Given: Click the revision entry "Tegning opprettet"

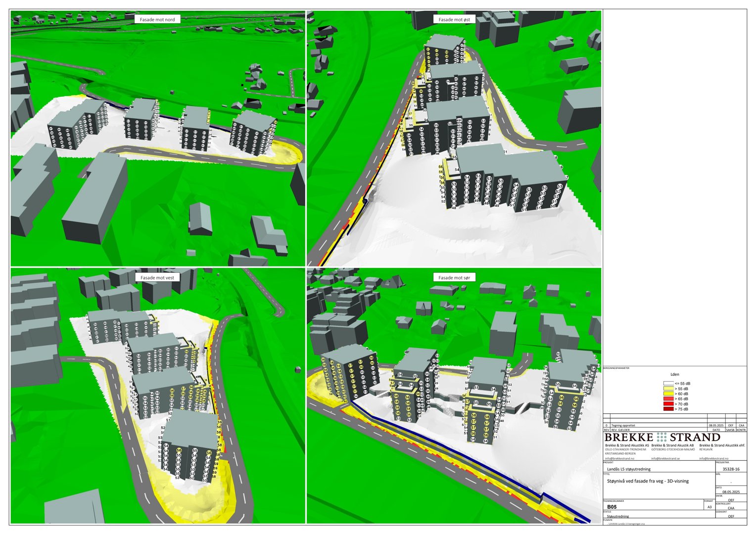Looking at the screenshot, I should click(623, 425).
